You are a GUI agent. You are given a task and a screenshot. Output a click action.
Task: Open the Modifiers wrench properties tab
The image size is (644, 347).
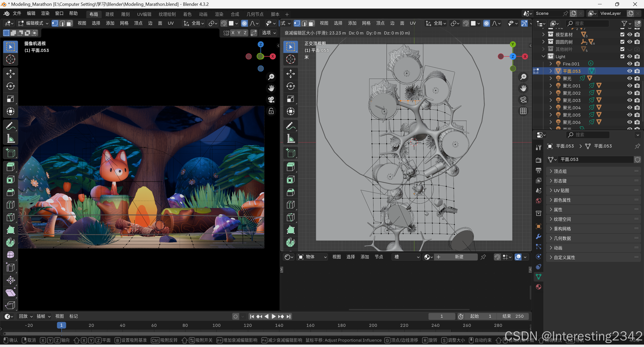[538, 236]
